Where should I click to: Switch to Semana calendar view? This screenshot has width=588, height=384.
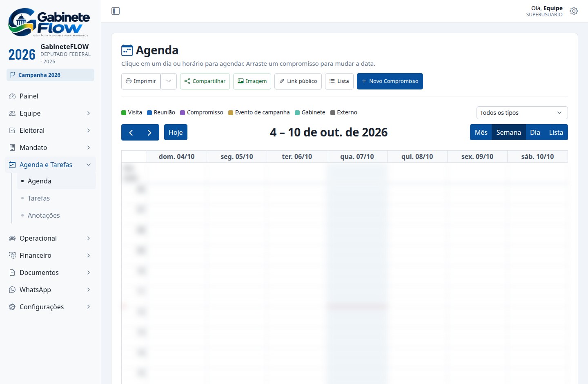508,132
